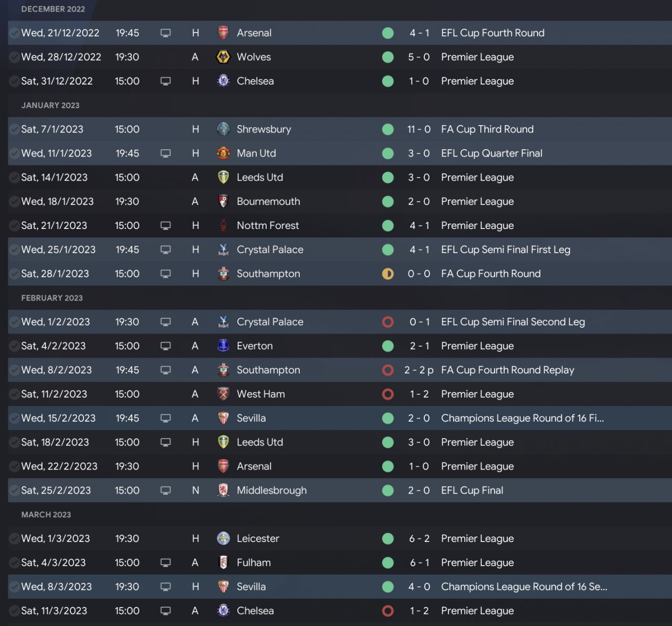Click the Middlesbrough club crest

(x=223, y=491)
